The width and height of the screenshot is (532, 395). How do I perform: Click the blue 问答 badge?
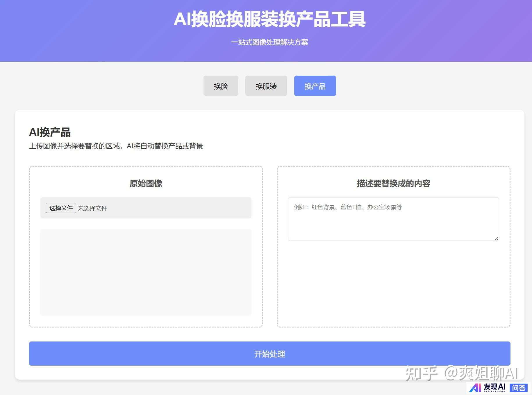click(x=519, y=388)
